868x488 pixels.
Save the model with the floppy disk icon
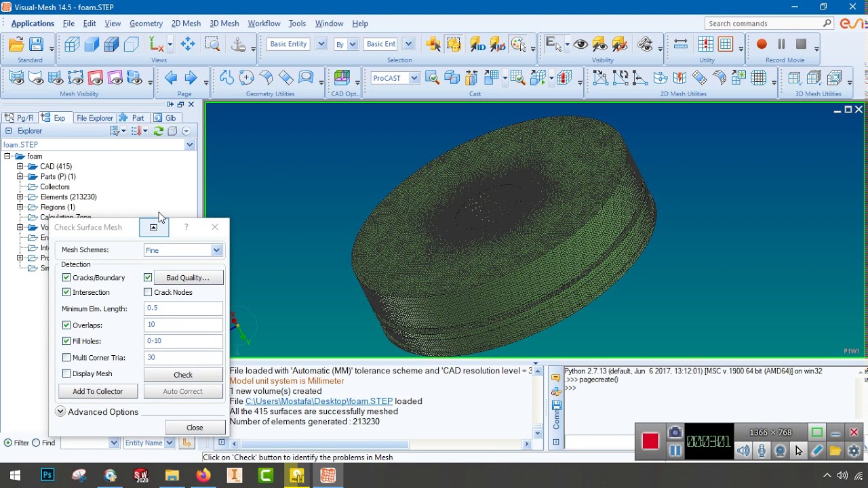(x=36, y=45)
